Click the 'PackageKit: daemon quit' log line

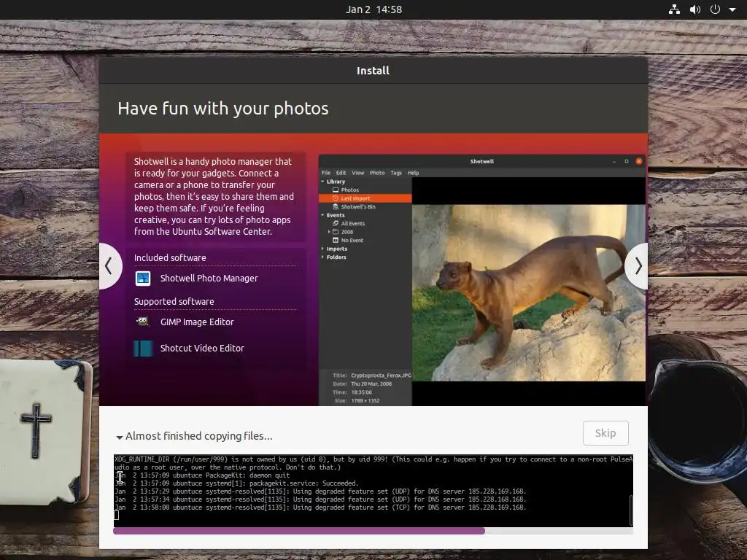(202, 475)
